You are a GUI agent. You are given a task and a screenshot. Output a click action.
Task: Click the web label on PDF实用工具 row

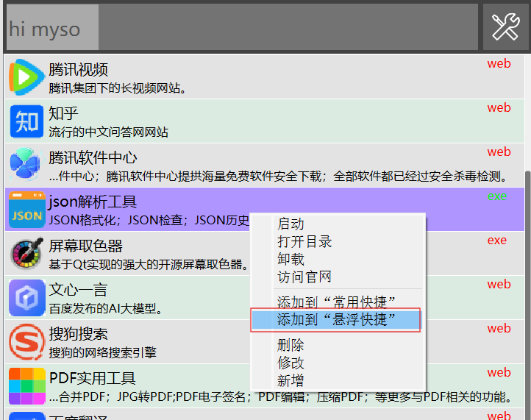click(x=499, y=372)
